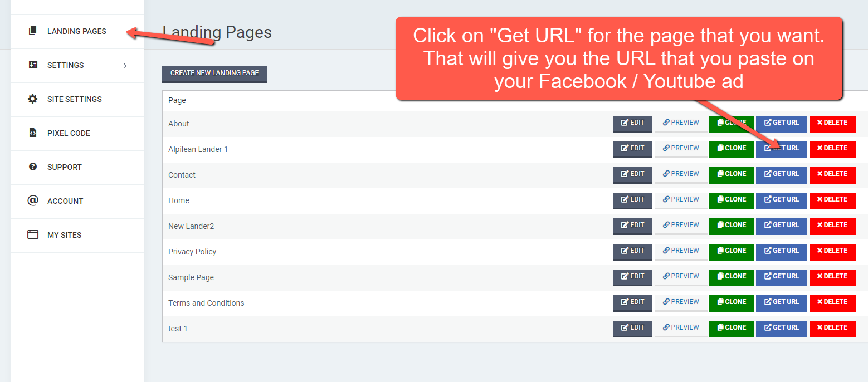Click the Pixel Code file icon

[33, 133]
